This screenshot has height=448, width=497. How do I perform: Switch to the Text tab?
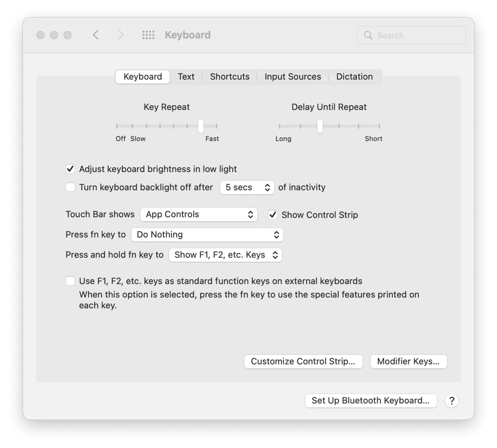pos(186,76)
